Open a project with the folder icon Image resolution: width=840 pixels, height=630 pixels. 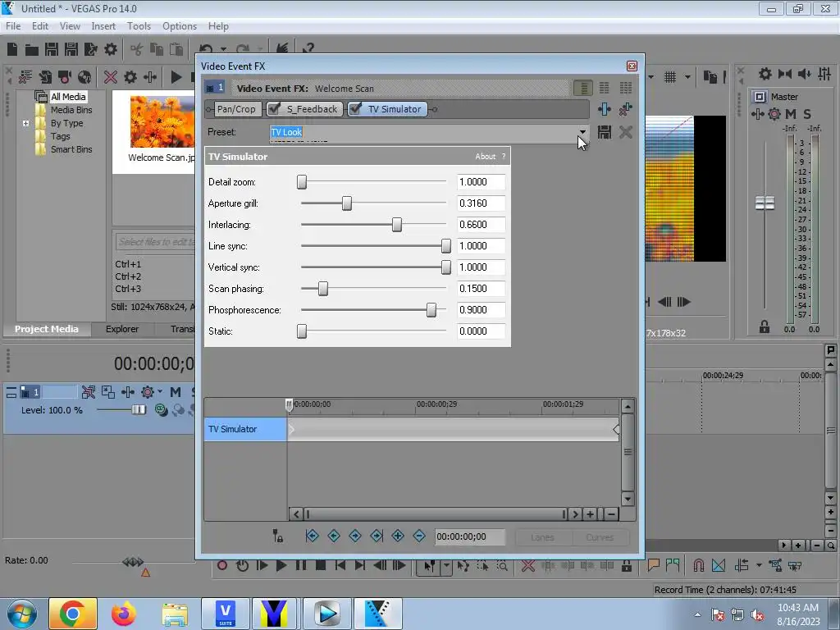click(32, 50)
